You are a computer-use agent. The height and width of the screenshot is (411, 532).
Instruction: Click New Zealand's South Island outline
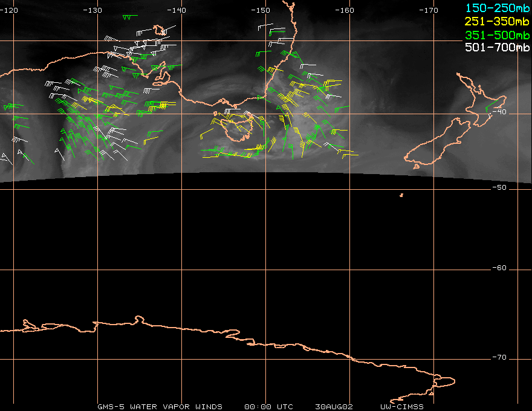click(x=438, y=143)
